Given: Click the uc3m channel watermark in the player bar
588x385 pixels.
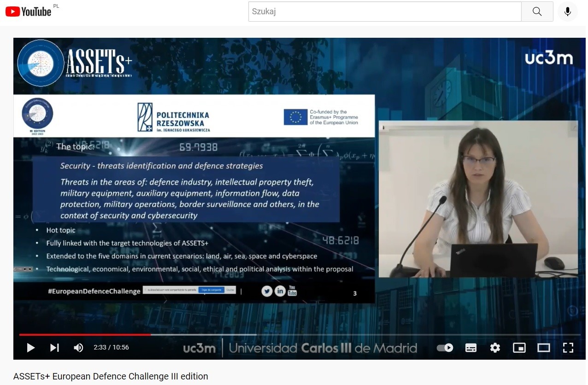Looking at the screenshot, I should pyautogui.click(x=199, y=348).
